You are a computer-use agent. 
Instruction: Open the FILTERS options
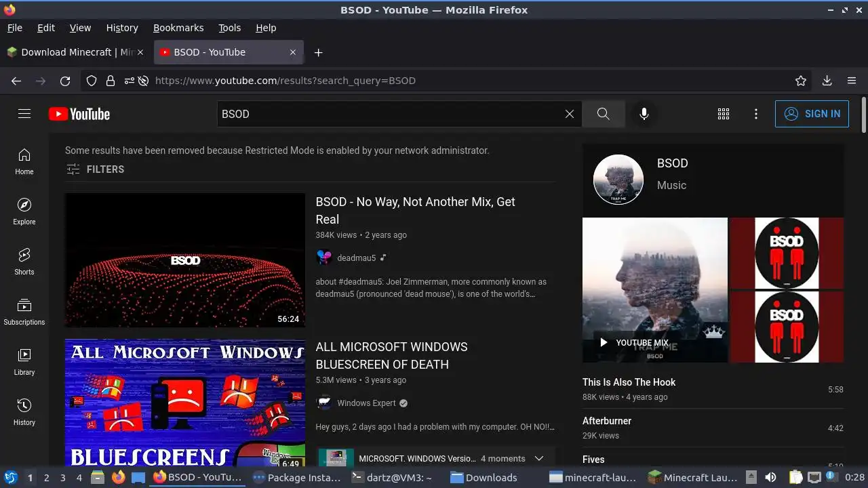click(95, 169)
